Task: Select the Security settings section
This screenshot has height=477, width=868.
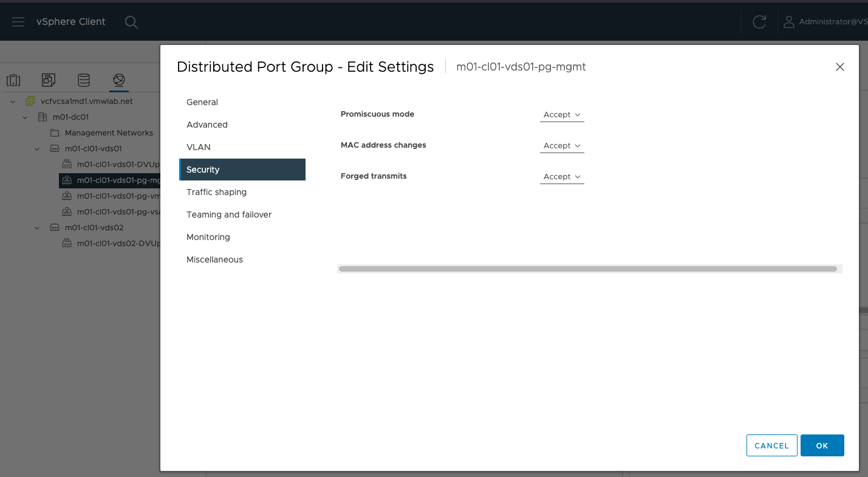Action: [242, 170]
